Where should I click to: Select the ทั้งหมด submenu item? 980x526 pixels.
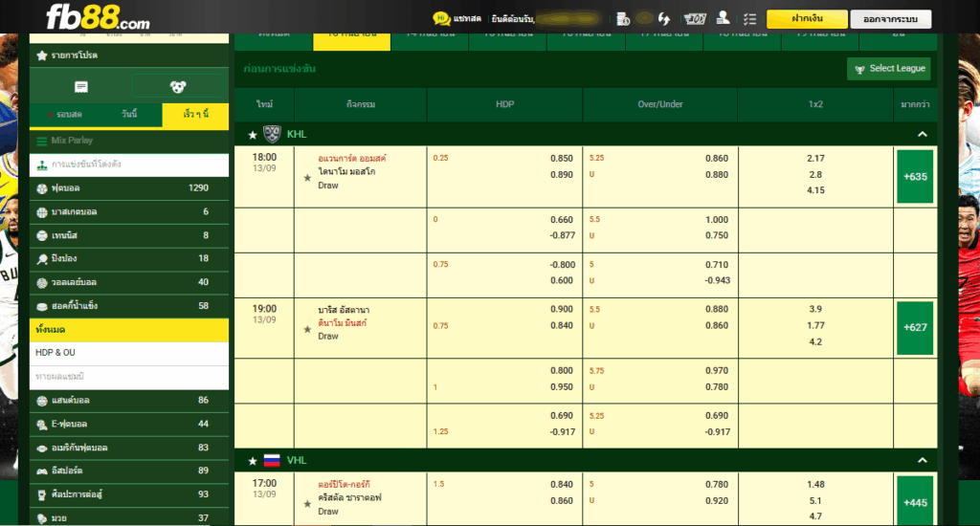129,330
